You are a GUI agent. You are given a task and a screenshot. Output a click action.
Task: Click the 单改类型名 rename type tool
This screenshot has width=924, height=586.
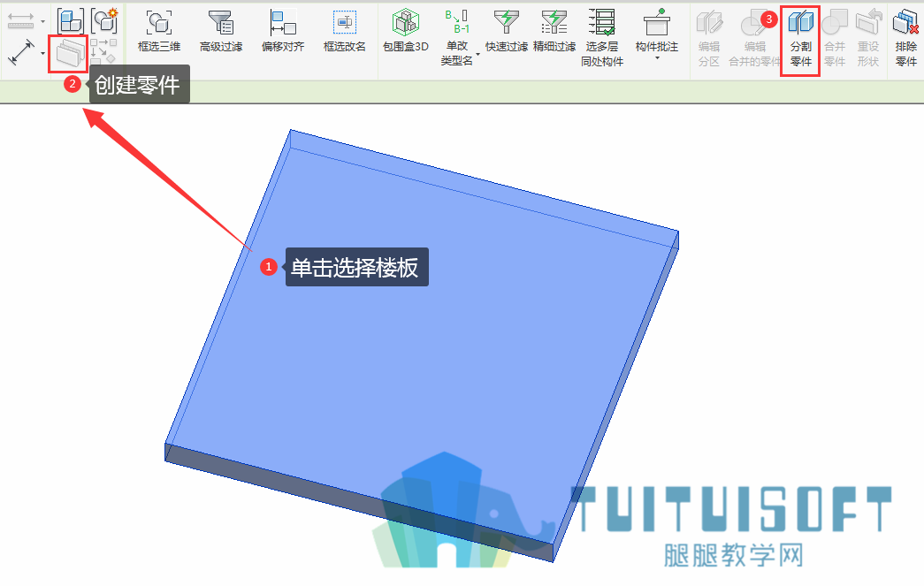click(x=457, y=38)
